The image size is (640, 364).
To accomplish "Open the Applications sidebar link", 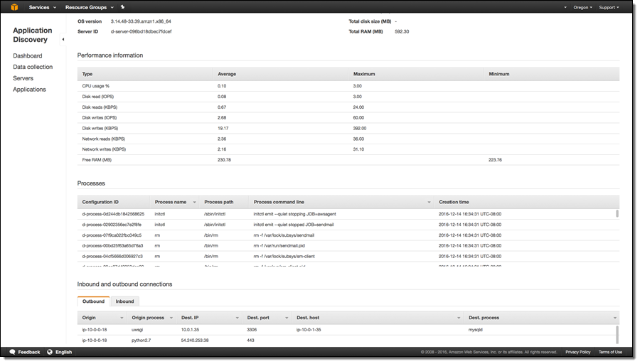I will pos(29,90).
